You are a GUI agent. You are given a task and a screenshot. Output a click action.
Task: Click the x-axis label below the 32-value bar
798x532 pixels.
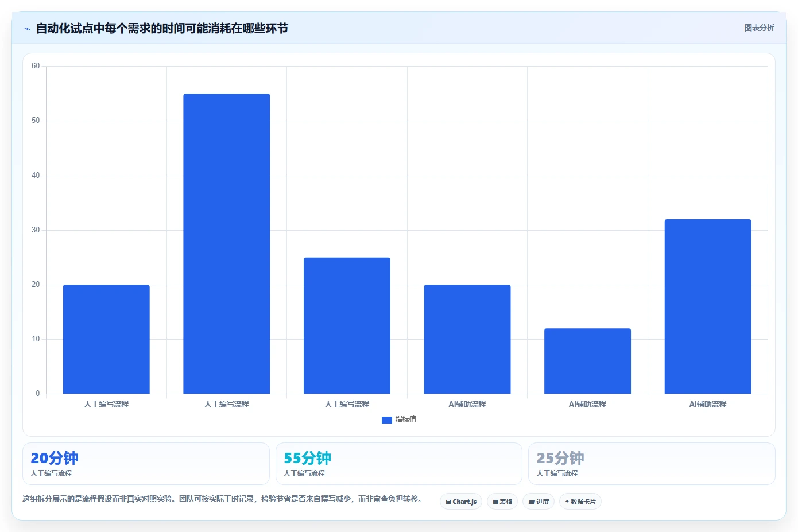708,404
